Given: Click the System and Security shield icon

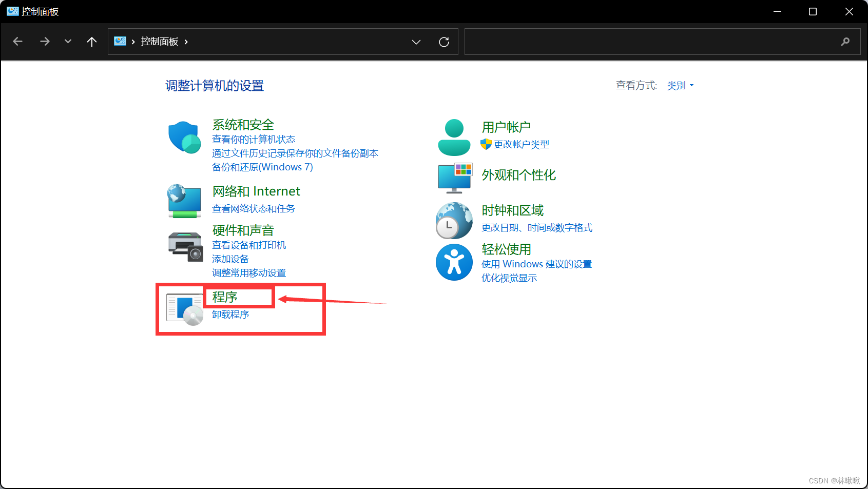Looking at the screenshot, I should pos(185,138).
